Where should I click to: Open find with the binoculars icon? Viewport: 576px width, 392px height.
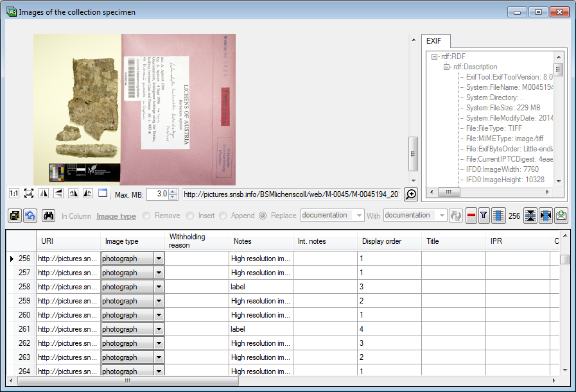(49, 216)
